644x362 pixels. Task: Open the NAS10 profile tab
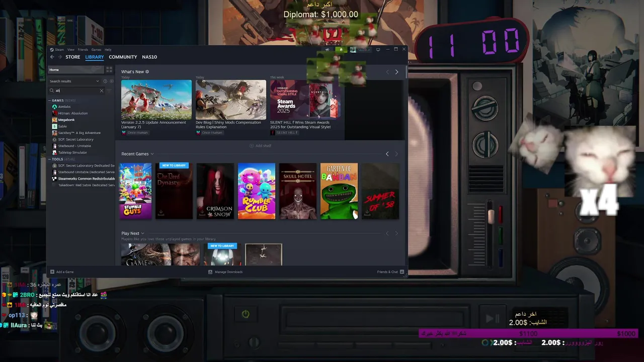click(149, 57)
